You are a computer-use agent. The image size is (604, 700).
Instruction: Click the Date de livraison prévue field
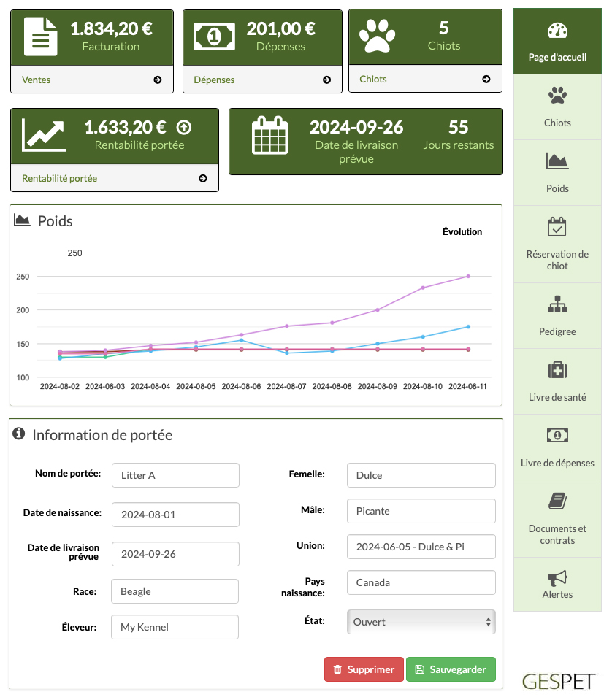click(x=175, y=553)
